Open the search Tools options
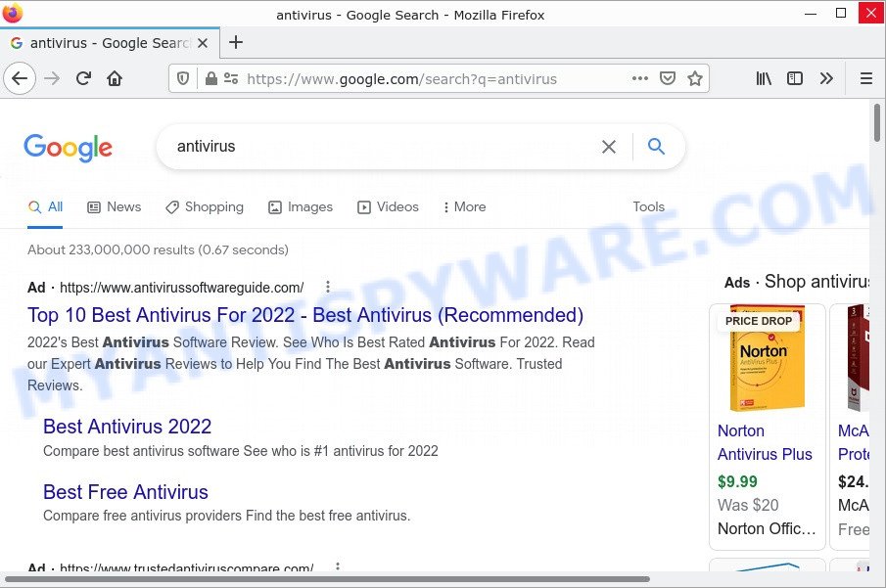The width and height of the screenshot is (886, 588). (649, 207)
